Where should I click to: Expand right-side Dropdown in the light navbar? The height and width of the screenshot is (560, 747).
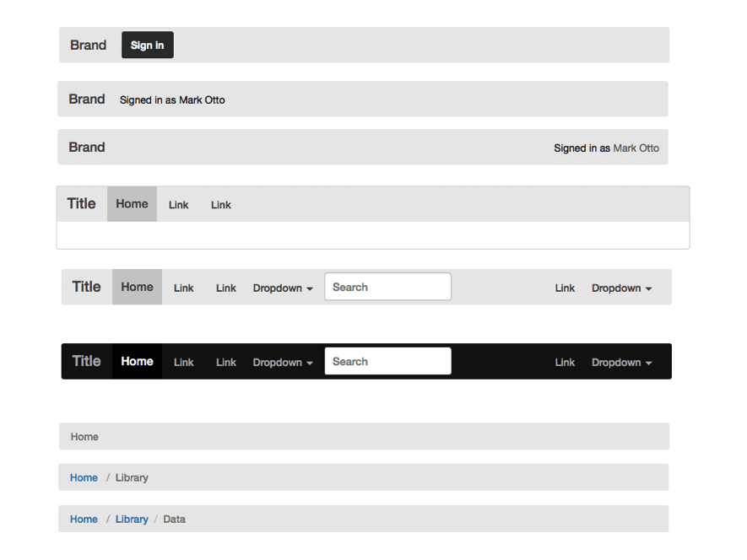click(x=622, y=288)
